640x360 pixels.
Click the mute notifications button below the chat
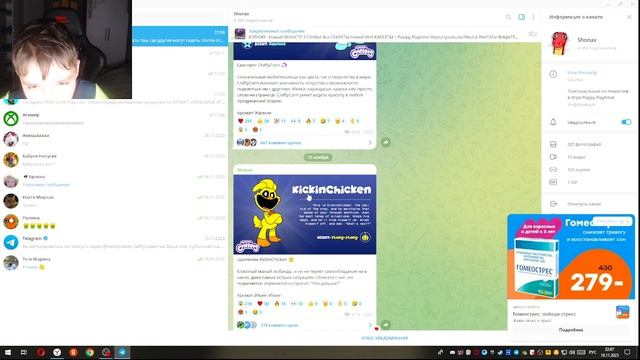coord(384,338)
